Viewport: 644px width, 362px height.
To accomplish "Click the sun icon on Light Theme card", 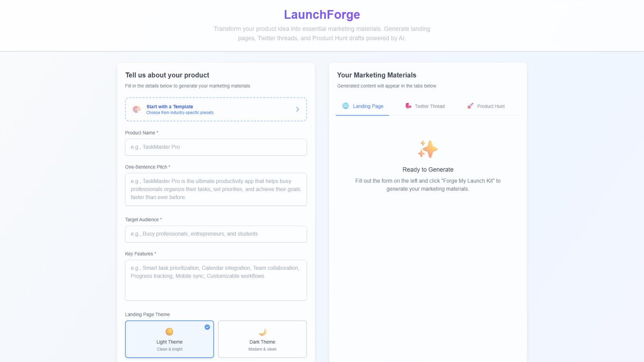I will (x=169, y=332).
